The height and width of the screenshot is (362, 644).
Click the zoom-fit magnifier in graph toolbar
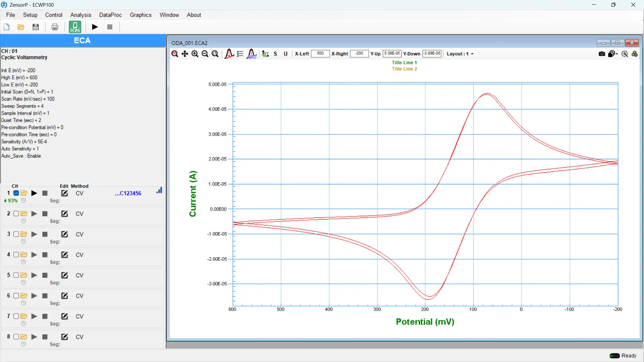coord(175,54)
